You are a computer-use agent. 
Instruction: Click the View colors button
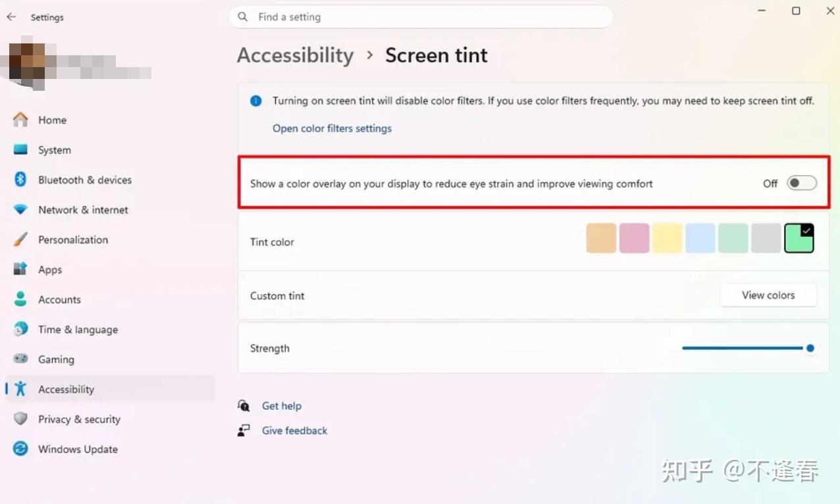pyautogui.click(x=768, y=295)
